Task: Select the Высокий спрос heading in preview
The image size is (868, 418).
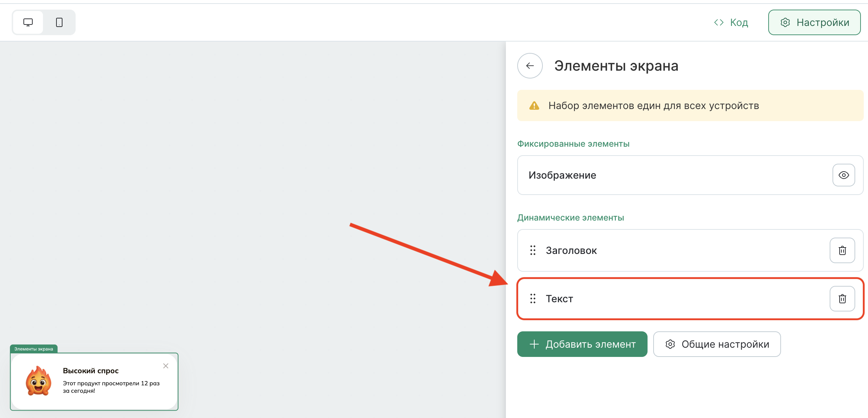Action: coord(91,371)
